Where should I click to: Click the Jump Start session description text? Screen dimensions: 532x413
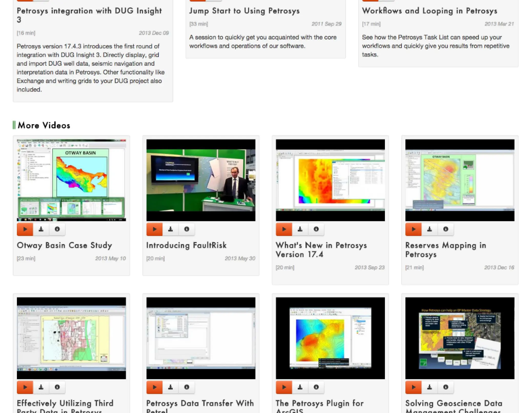263,42
